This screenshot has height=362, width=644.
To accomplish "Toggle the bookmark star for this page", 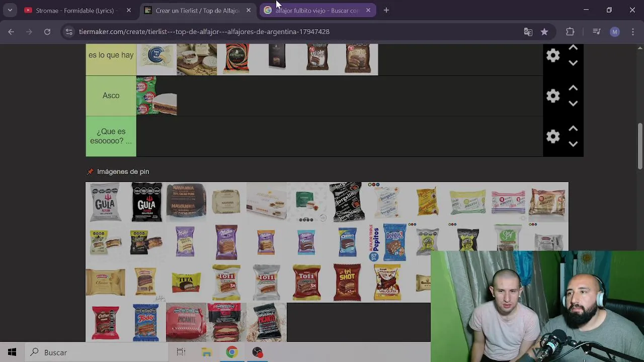I will point(544,32).
